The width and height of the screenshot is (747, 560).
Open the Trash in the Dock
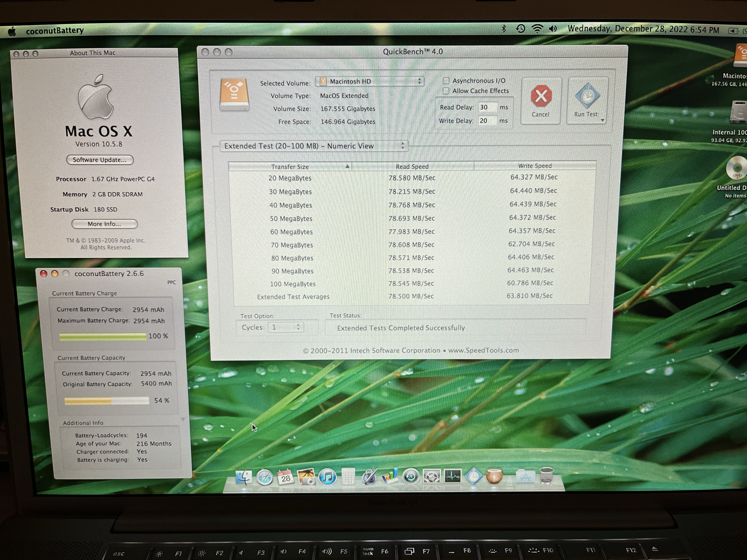coord(546,476)
